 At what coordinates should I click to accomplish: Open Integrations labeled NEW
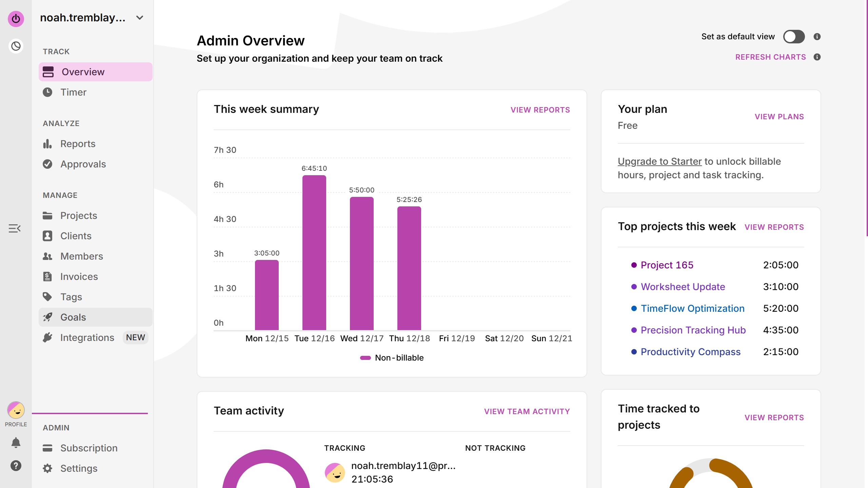(96, 338)
